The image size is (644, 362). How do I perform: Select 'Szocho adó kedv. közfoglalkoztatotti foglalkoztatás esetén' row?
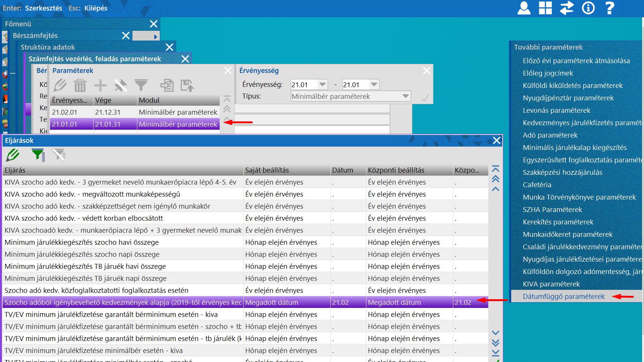click(245, 290)
